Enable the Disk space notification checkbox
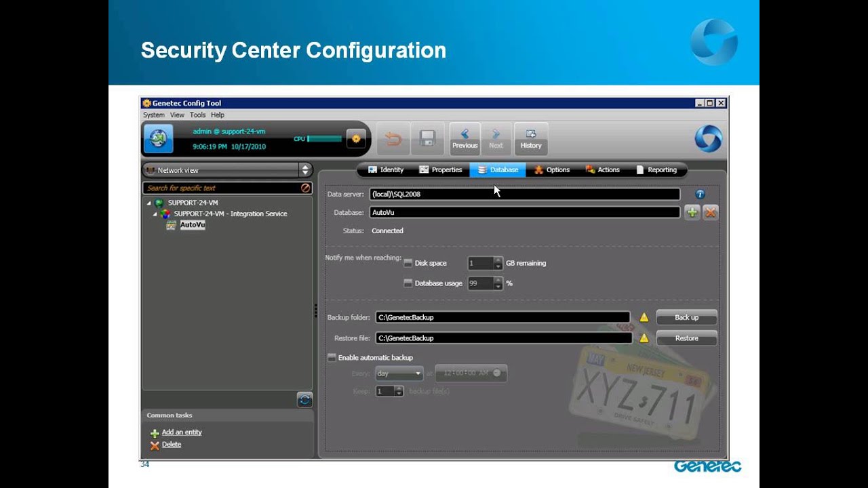Image resolution: width=868 pixels, height=488 pixels. [x=408, y=263]
